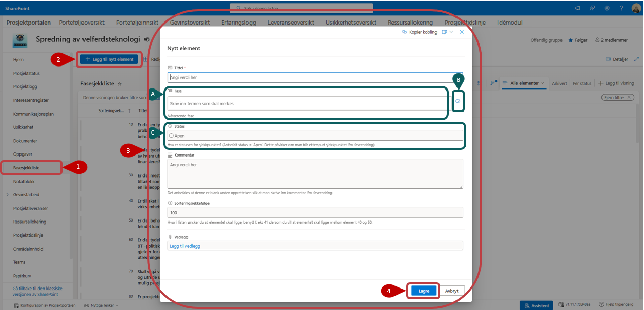Screen dimensions: 644x310
Task: Expand the Gevinstarbeid navigation item
Action: (7, 195)
